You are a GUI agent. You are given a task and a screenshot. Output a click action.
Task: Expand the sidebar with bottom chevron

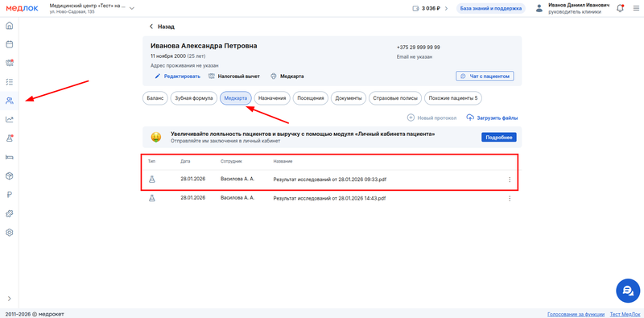point(10,299)
